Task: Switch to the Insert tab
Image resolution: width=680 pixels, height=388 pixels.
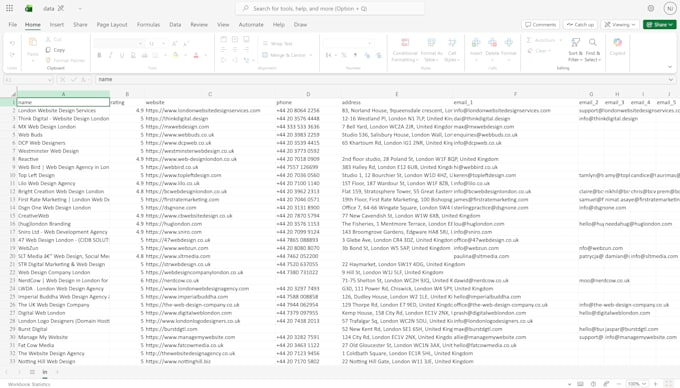Action: pyautogui.click(x=57, y=25)
